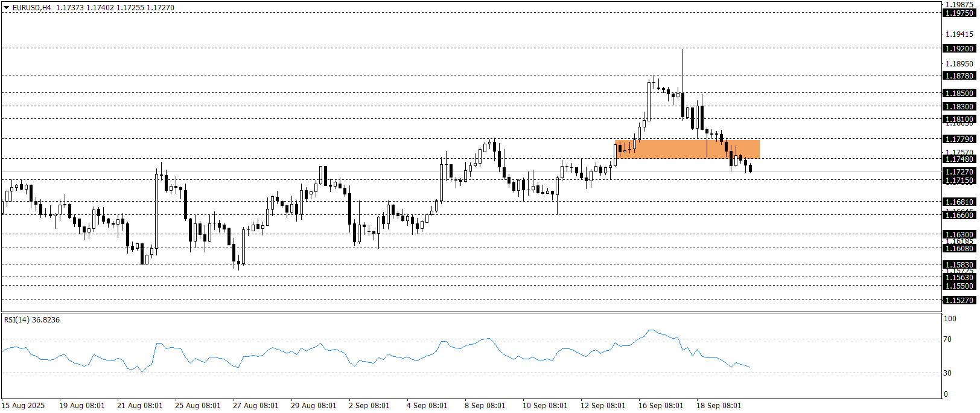
Task: Click the 29 Aug 08:01 time label
Action: 313,405
